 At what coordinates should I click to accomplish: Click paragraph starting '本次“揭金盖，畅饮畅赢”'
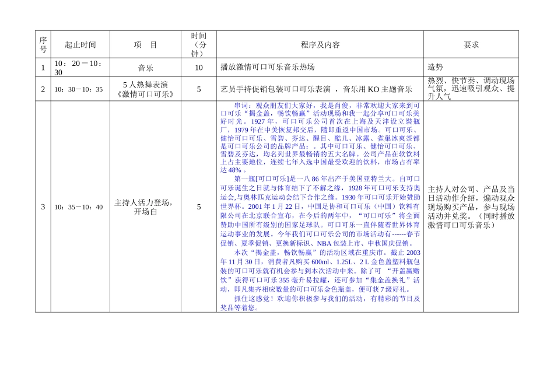coord(320,271)
